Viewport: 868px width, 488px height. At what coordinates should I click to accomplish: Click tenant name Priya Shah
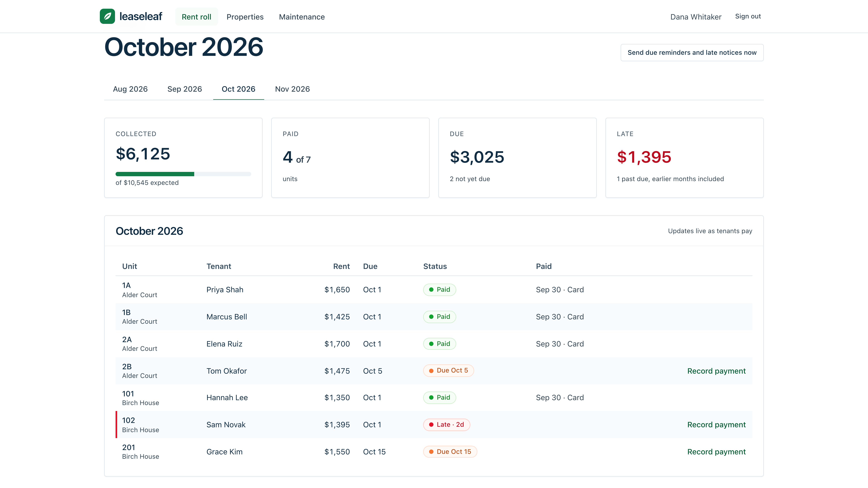coord(225,290)
